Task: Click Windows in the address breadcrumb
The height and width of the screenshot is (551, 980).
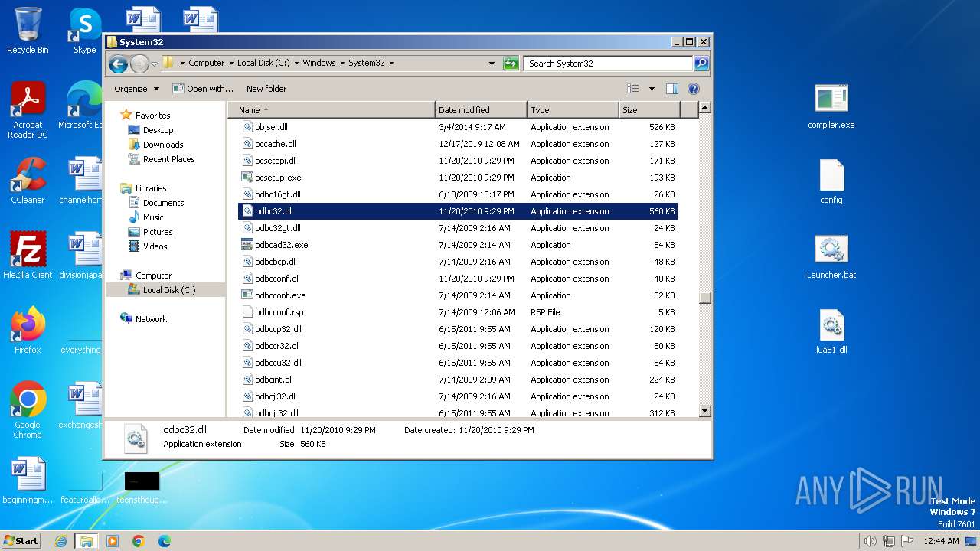Action: [x=318, y=64]
